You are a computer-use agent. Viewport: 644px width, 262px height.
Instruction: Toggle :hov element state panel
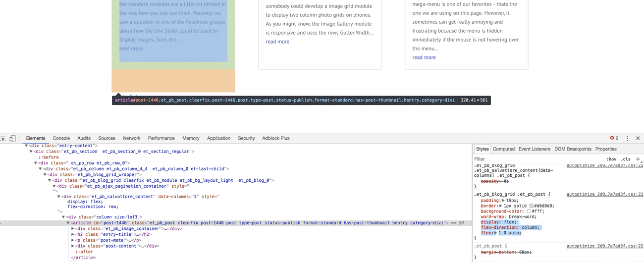pyautogui.click(x=611, y=159)
